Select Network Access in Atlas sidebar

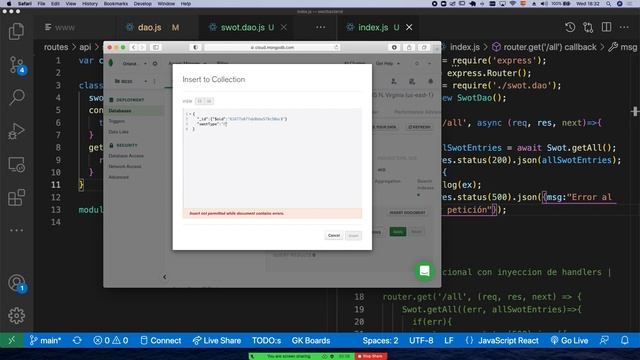pyautogui.click(x=125, y=167)
